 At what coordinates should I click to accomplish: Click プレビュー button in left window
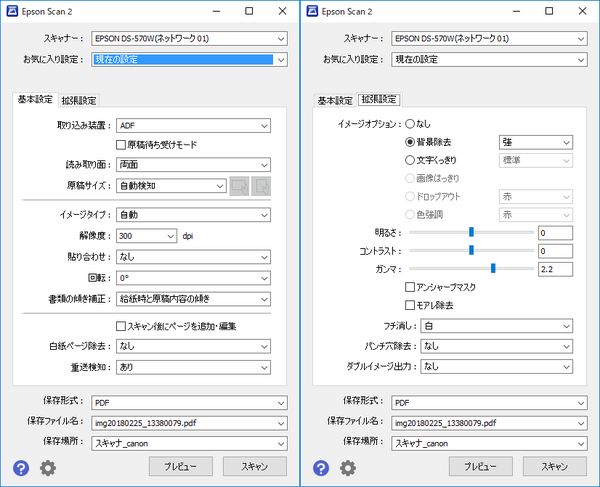point(181,466)
